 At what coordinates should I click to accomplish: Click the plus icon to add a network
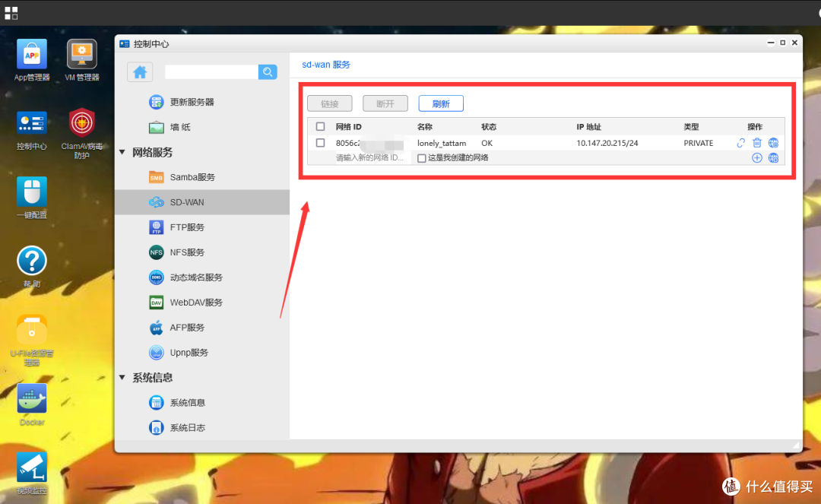756,157
